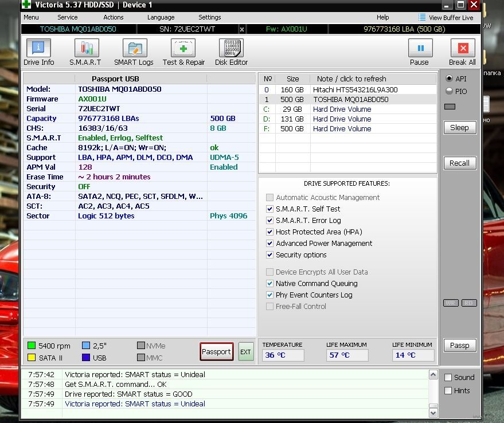Open the Actions menu
This screenshot has height=423, width=504.
[x=114, y=17]
